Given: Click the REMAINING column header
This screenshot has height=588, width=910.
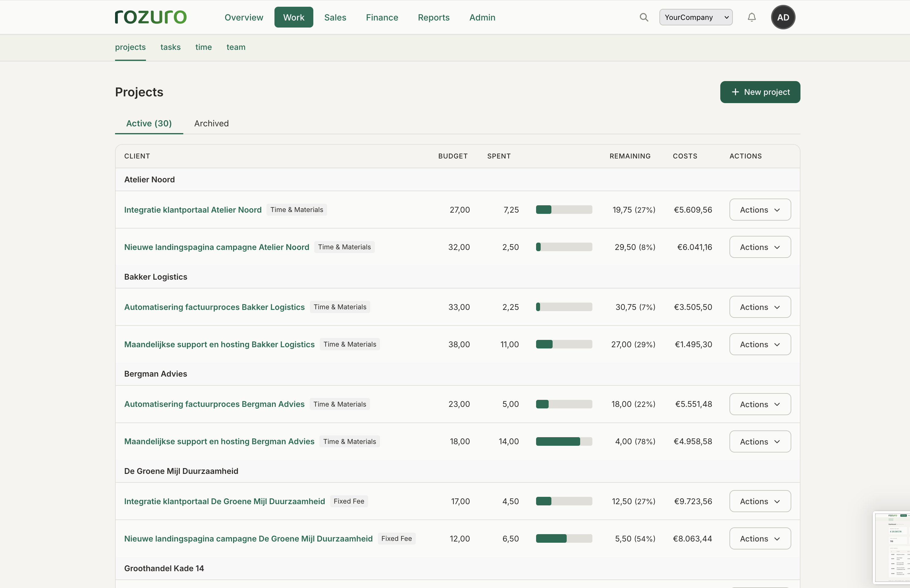Looking at the screenshot, I should click(630, 156).
